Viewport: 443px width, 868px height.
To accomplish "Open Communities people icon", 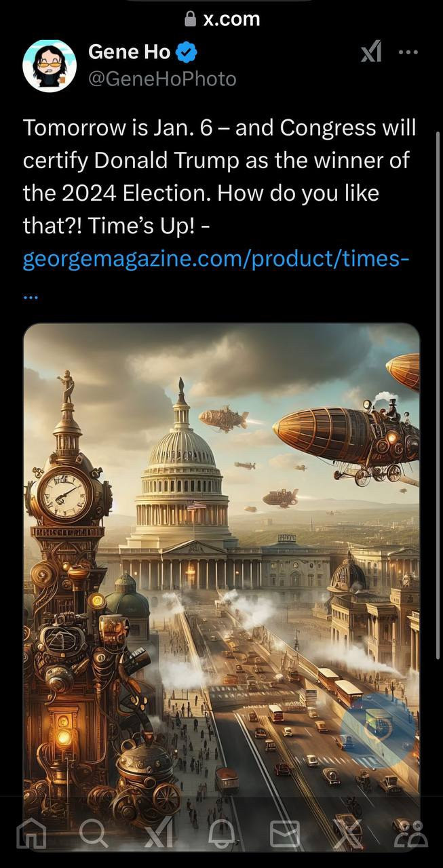I will 412,834.
